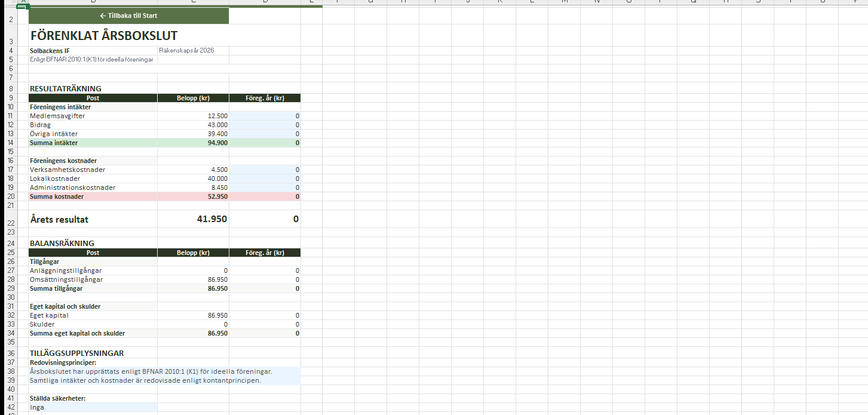Select the Skulder amount cell
This screenshot has height=415, width=868.
[193, 324]
